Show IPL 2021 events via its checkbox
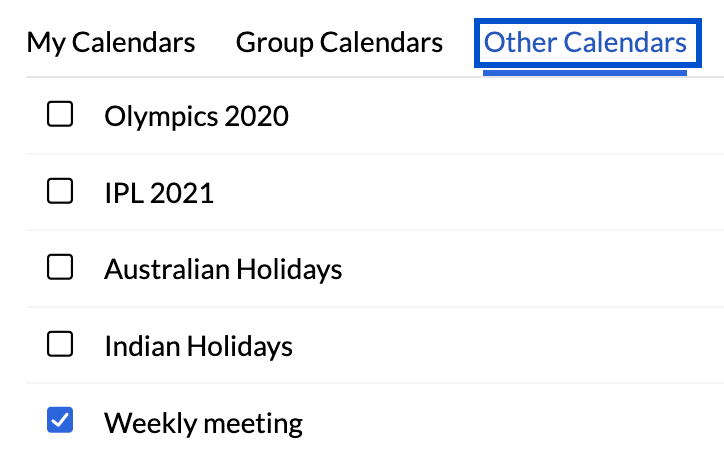 click(61, 192)
